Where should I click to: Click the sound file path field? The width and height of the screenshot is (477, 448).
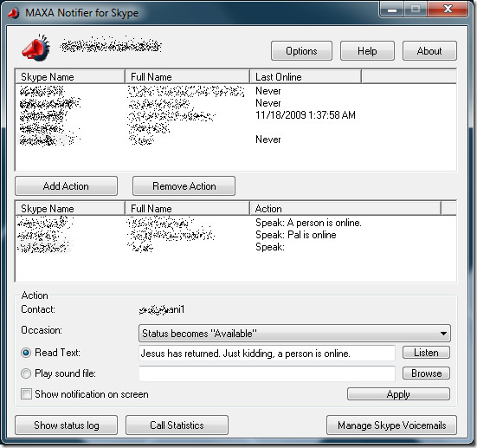click(x=267, y=373)
